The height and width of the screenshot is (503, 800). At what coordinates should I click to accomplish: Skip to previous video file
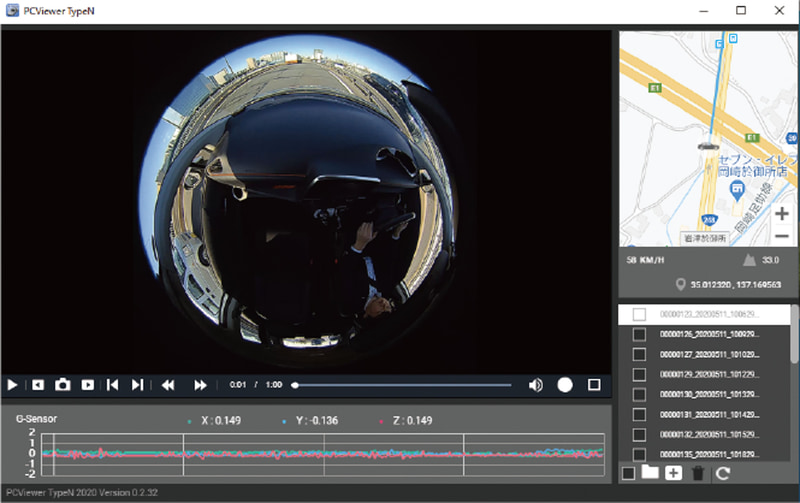click(113, 384)
